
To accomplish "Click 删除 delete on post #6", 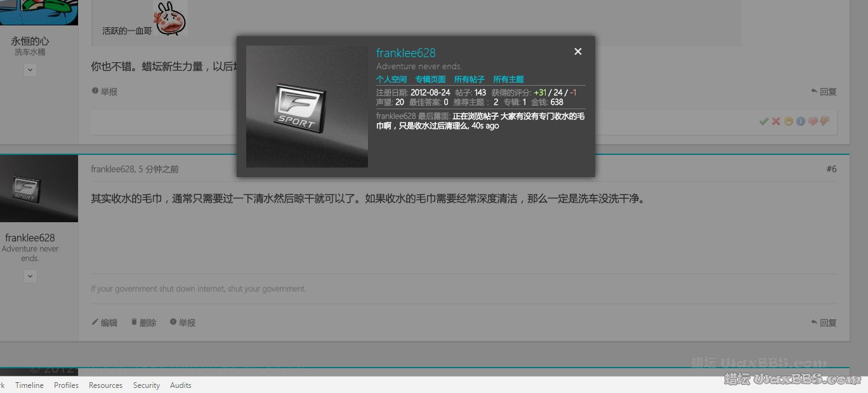I will click(x=144, y=323).
